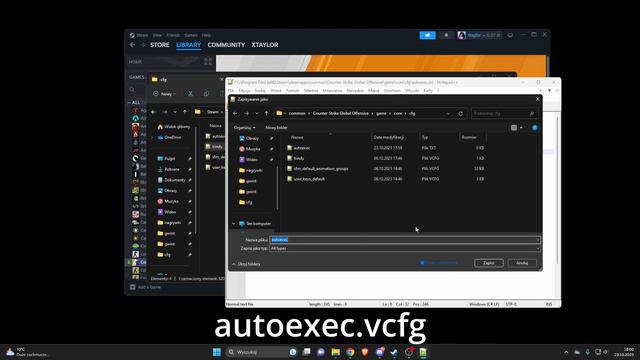Switch to Steam STORE tab
This screenshot has width=640, height=360.
click(x=160, y=45)
